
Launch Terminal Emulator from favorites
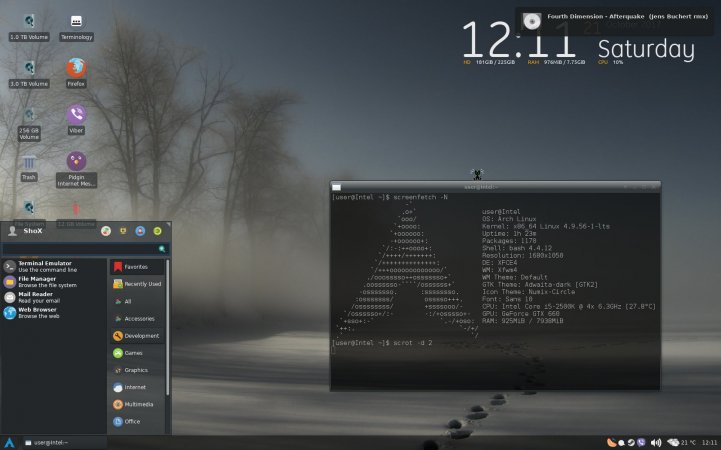click(54, 267)
